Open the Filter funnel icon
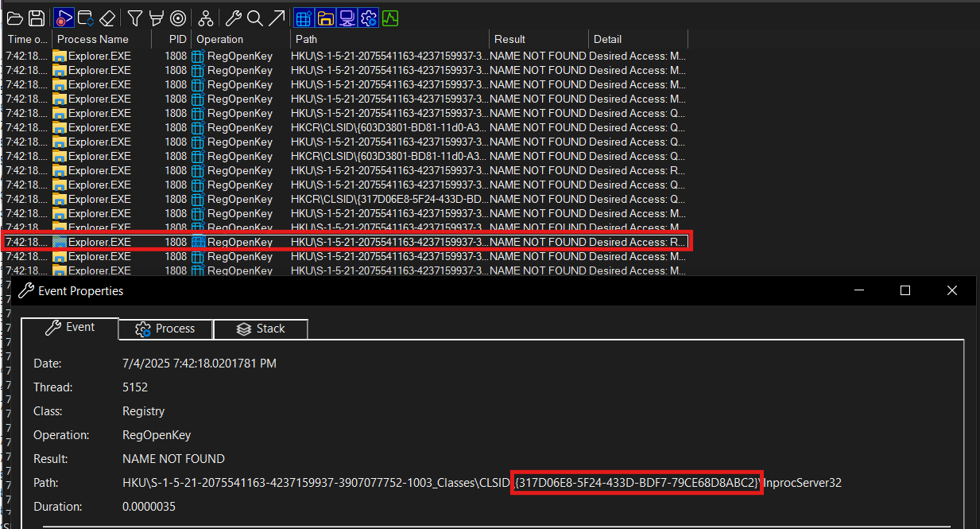The image size is (980, 529). (x=135, y=18)
